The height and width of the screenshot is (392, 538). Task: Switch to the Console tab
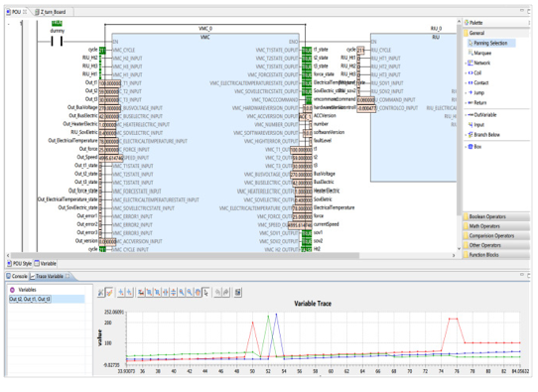coord(17,276)
